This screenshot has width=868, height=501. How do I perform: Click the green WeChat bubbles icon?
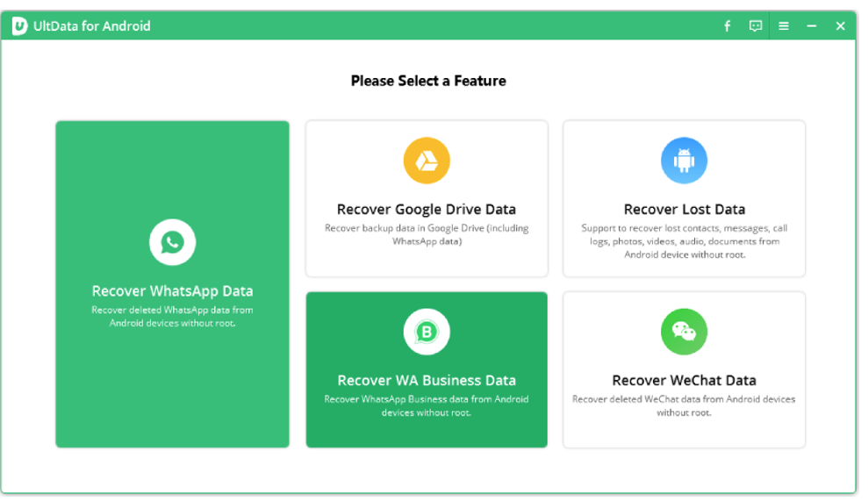point(684,332)
